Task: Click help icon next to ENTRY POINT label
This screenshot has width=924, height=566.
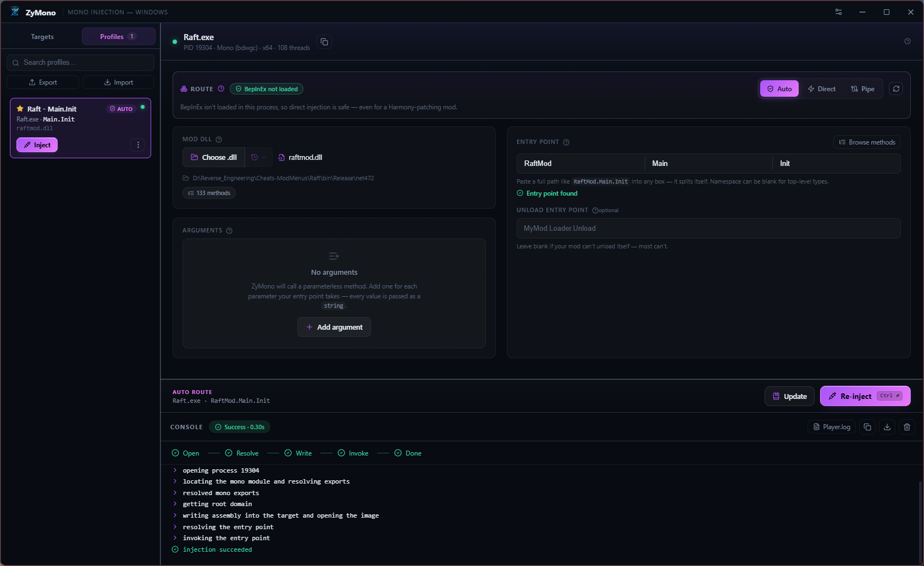Action: point(566,142)
